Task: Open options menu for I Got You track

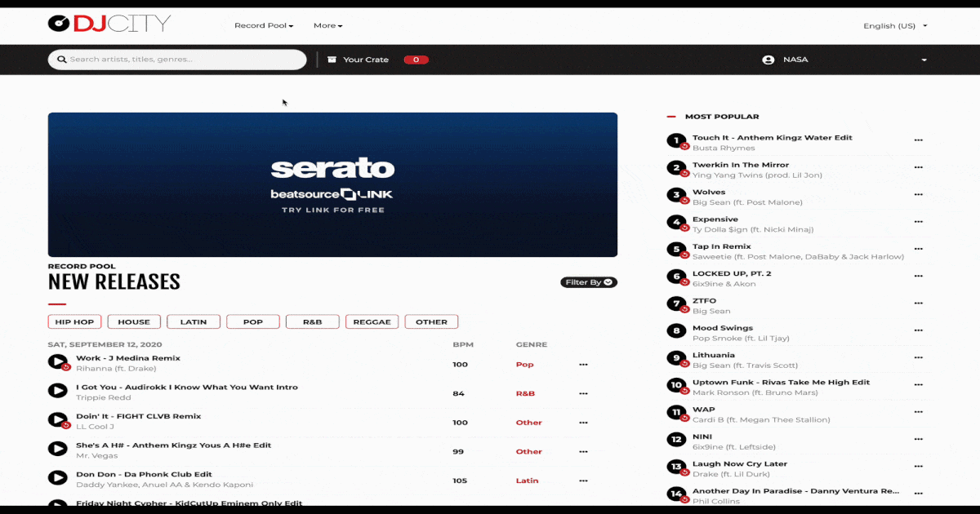Action: click(x=583, y=393)
